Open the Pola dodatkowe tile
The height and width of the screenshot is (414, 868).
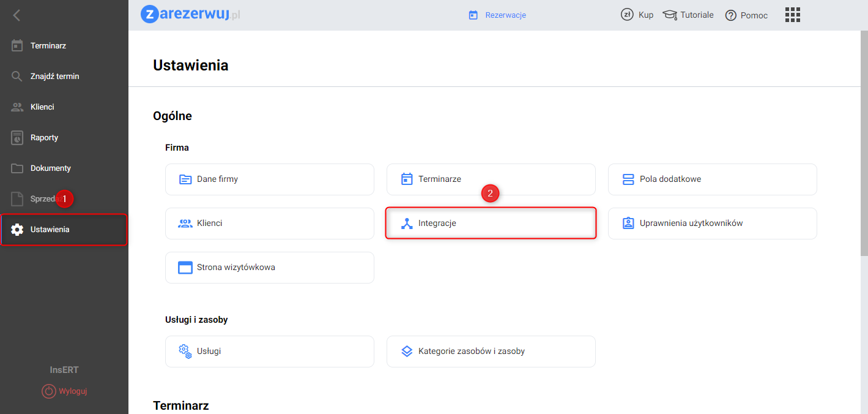pos(712,179)
